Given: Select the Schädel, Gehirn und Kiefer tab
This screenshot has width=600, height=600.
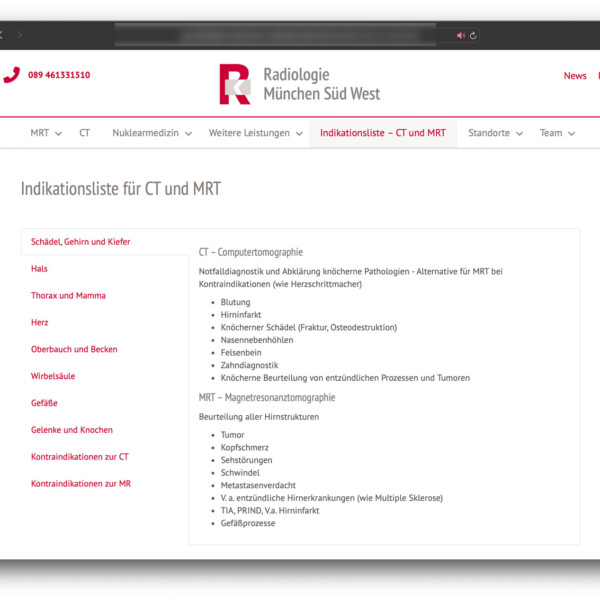Looking at the screenshot, I should pyautogui.click(x=80, y=242).
